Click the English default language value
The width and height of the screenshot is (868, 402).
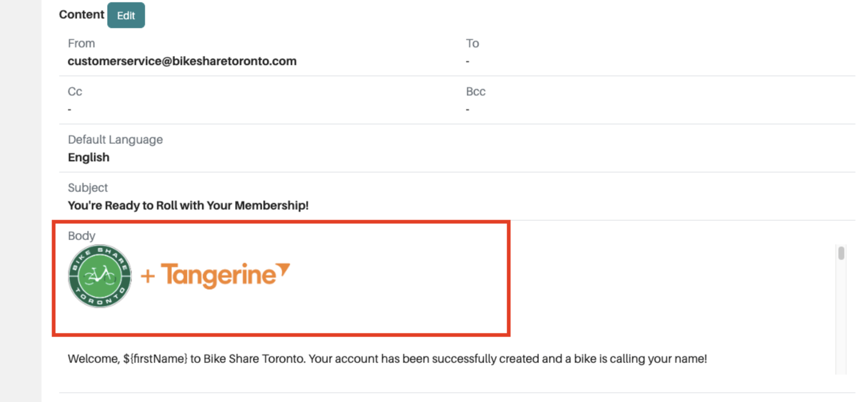tap(88, 157)
